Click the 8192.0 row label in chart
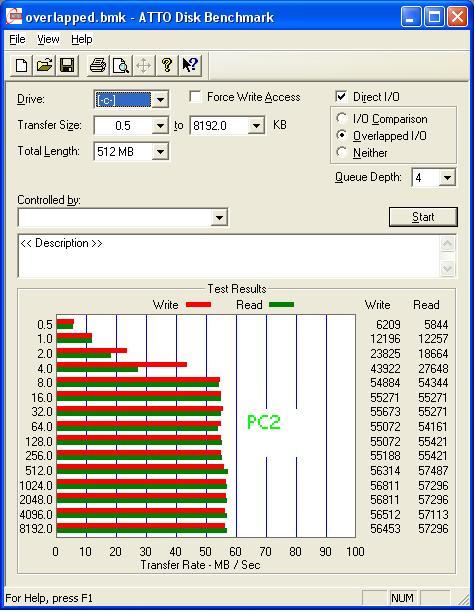 (x=36, y=529)
